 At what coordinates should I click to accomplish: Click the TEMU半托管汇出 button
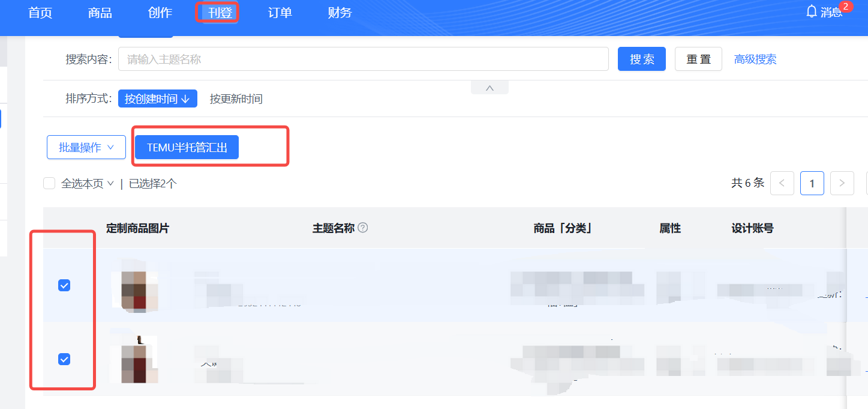[x=187, y=147]
